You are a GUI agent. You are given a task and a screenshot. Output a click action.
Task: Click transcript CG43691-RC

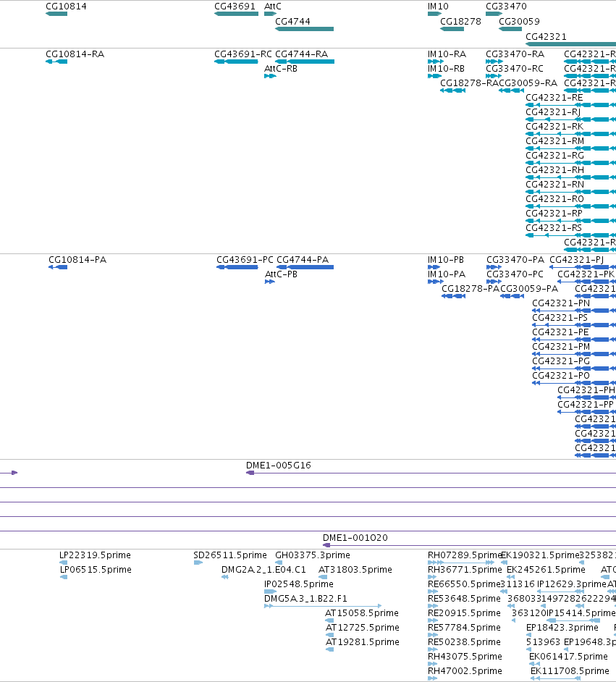point(236,62)
